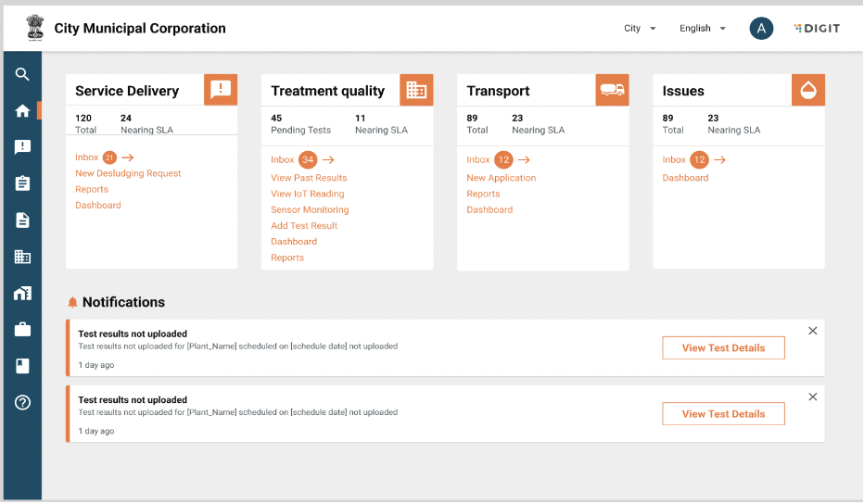
Task: Click the Treatment quality building icon
Action: point(416,90)
